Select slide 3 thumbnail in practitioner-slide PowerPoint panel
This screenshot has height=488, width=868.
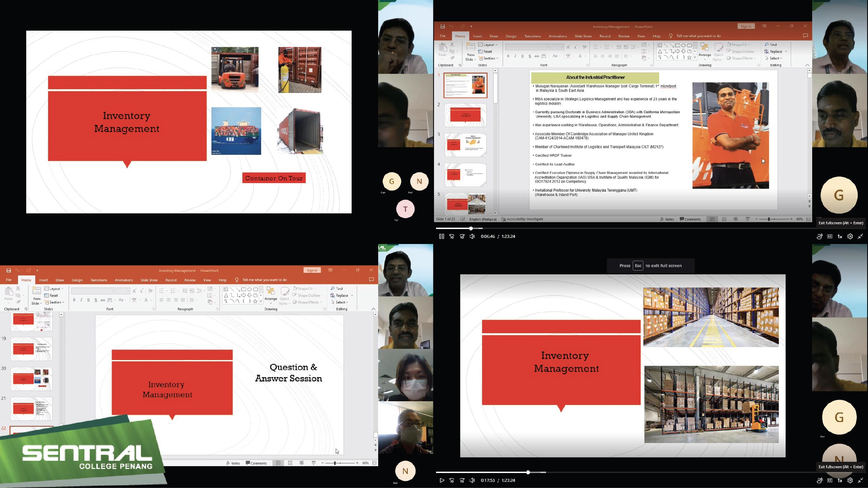pyautogui.click(x=466, y=145)
